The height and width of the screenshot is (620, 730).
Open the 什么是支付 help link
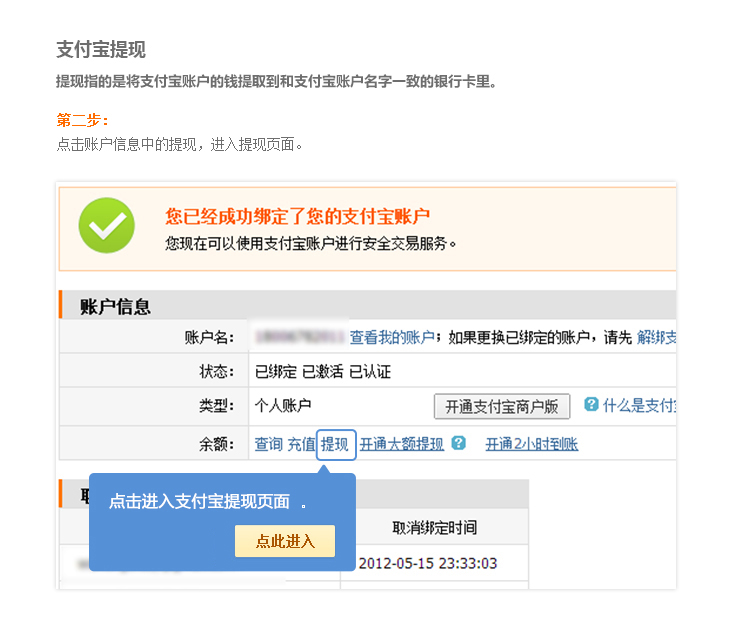640,405
